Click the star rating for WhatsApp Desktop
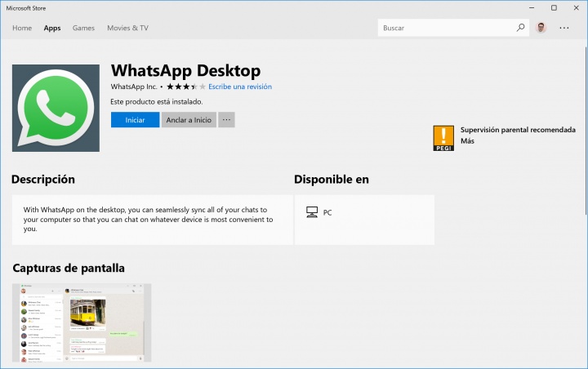 (x=186, y=87)
